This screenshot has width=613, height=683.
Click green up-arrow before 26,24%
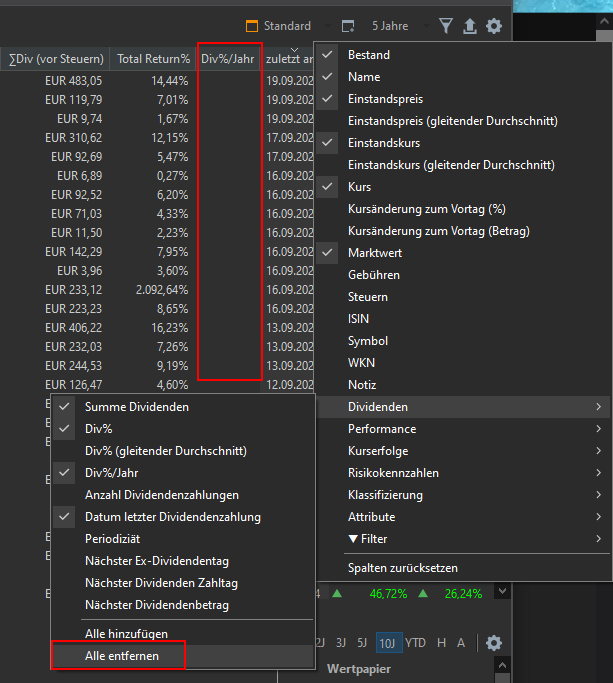421,593
